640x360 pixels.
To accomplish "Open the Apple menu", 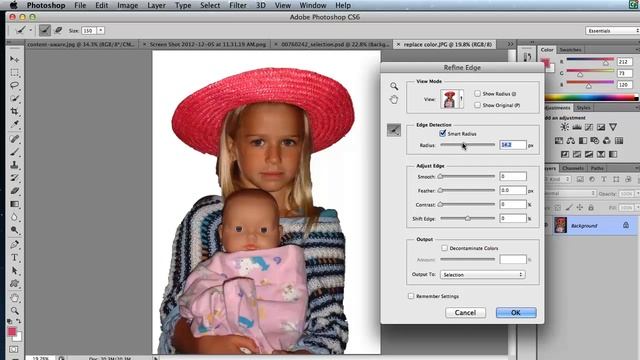I will point(13,5).
